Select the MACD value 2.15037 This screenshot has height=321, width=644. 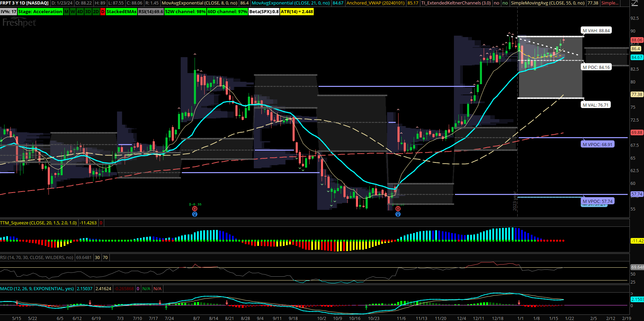pyautogui.click(x=84, y=288)
